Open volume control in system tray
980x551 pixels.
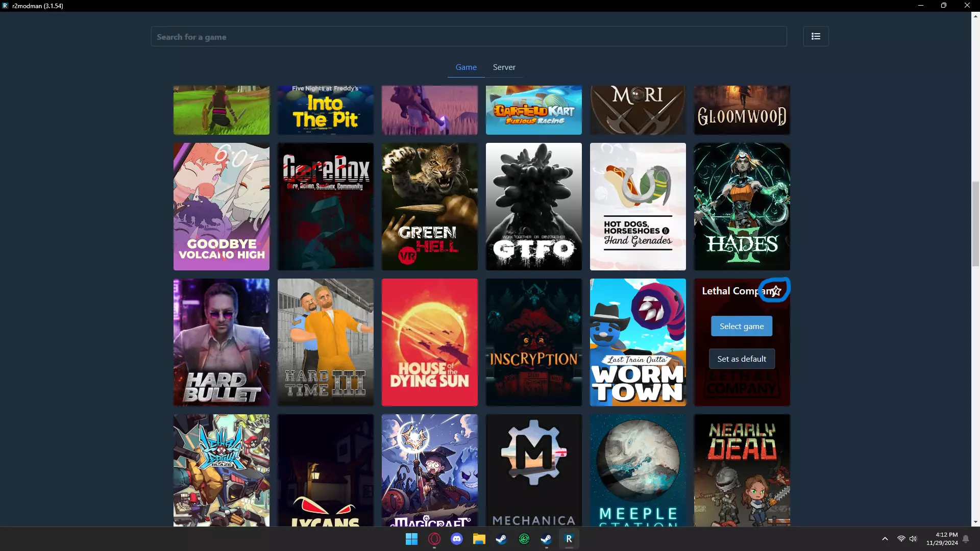(913, 539)
